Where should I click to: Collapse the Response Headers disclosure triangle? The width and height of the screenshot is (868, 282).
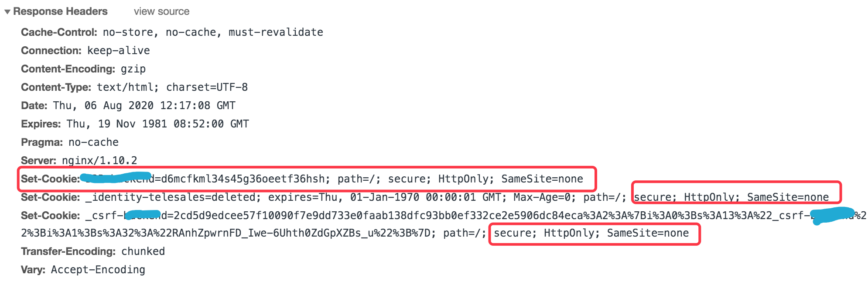coord(7,12)
